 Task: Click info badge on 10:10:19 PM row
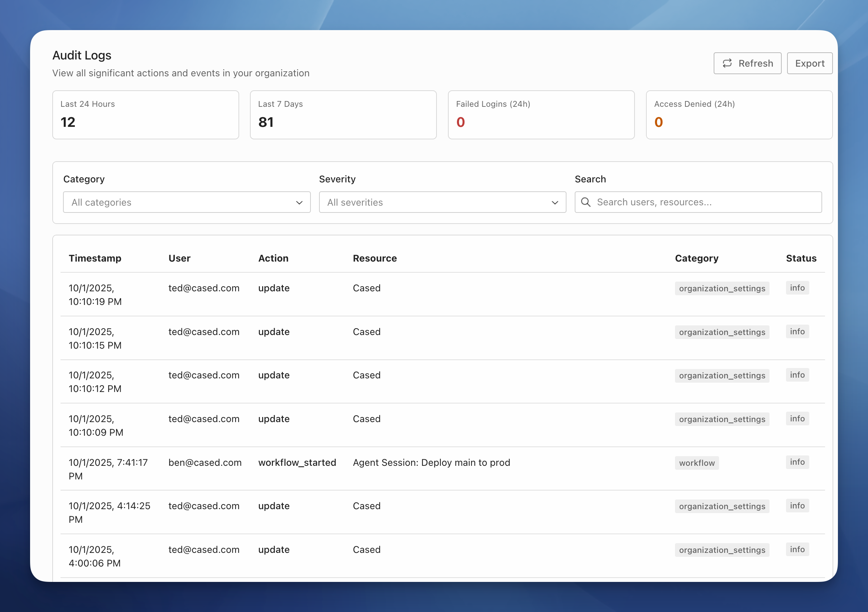pos(797,288)
